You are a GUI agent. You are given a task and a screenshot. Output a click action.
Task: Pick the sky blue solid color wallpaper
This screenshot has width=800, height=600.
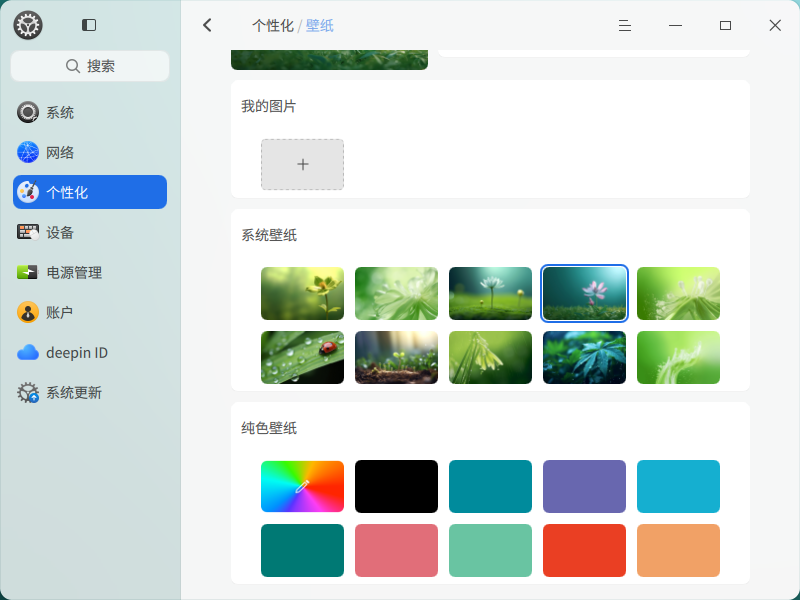tap(678, 486)
